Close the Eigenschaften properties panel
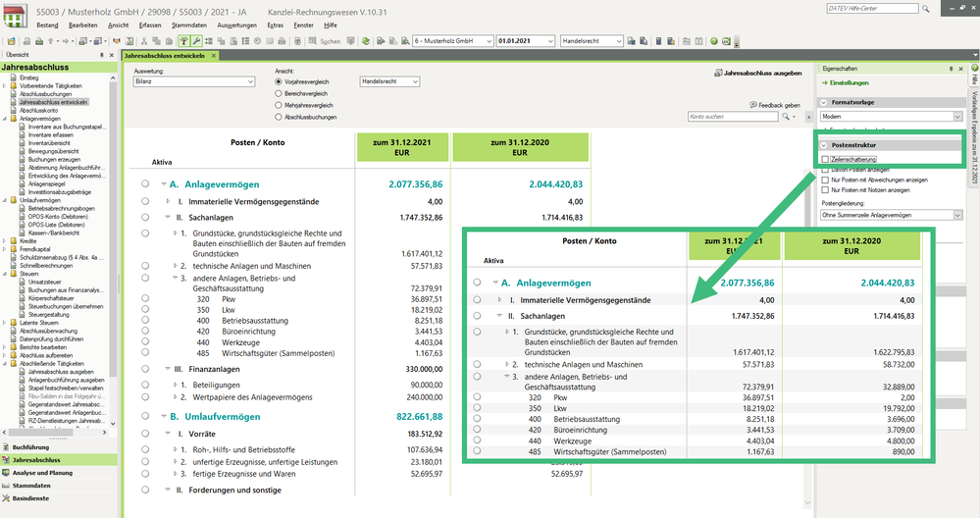Viewport: 980px width, 518px height. [960, 69]
